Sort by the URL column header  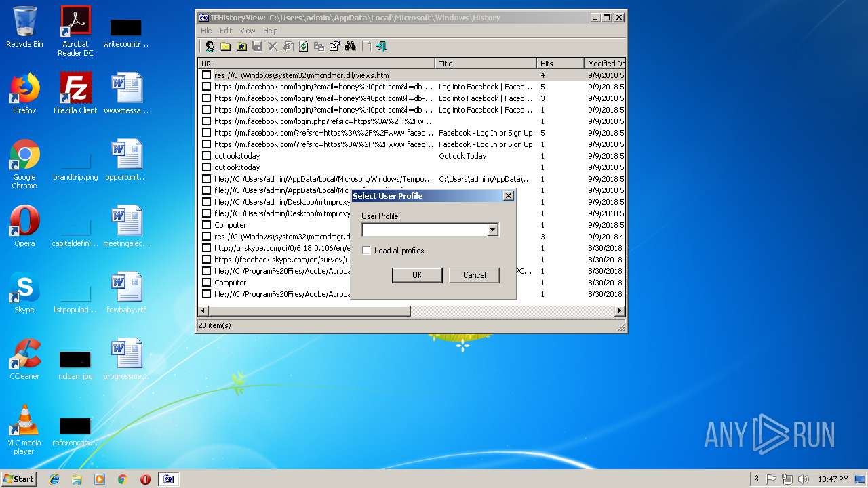(317, 64)
